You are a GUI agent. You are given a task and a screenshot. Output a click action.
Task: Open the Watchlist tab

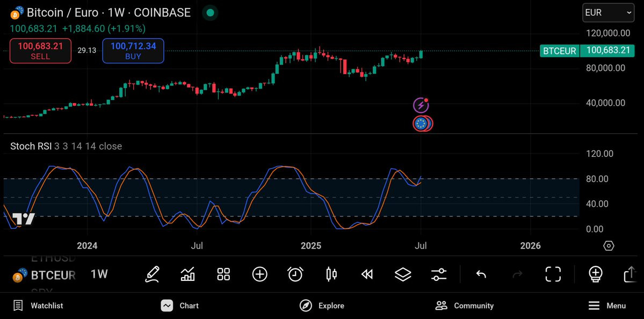(x=38, y=306)
